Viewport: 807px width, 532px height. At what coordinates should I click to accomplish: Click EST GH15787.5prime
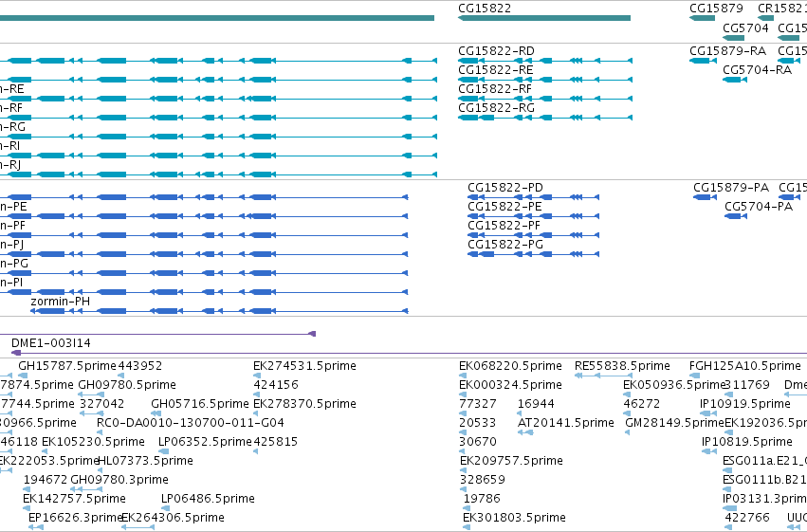point(67,366)
